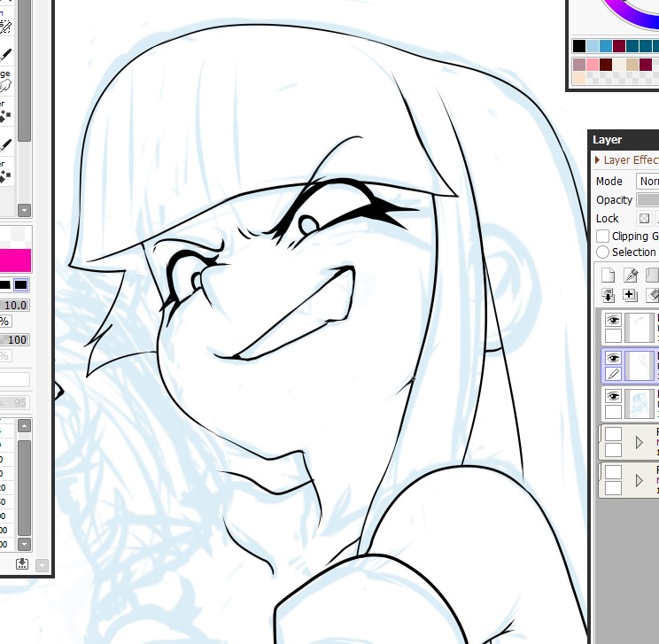The width and height of the screenshot is (659, 644).
Task: Click the brush preset save icon
Action: tap(22, 564)
